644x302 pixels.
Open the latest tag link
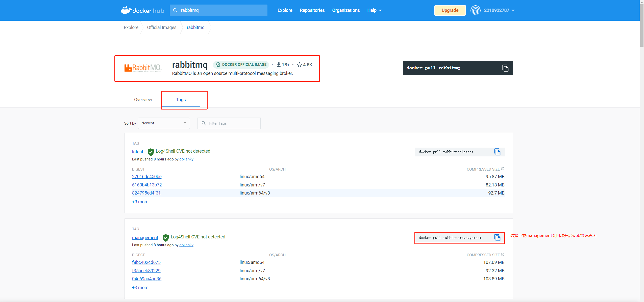(137, 152)
